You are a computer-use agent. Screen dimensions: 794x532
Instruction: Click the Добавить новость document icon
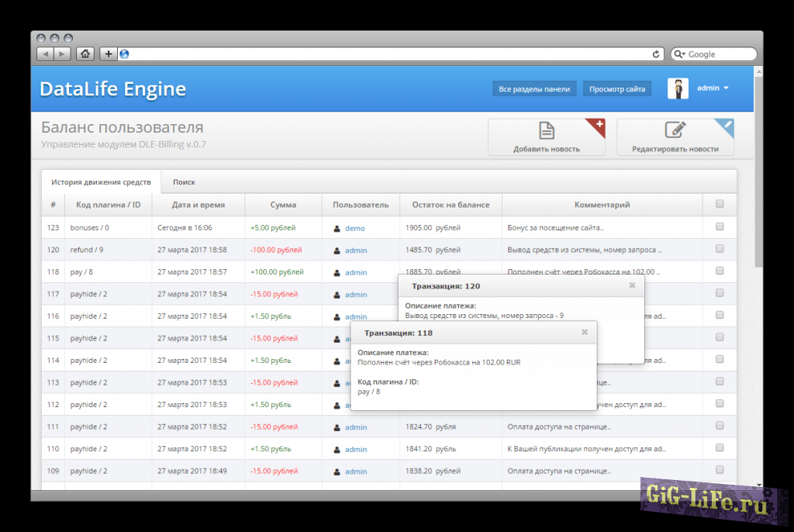(x=547, y=130)
